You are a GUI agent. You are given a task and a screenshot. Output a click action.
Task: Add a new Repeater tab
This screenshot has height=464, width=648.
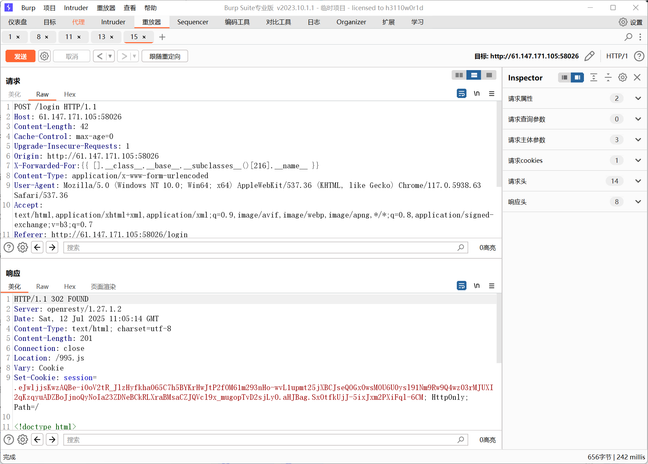[x=162, y=37]
